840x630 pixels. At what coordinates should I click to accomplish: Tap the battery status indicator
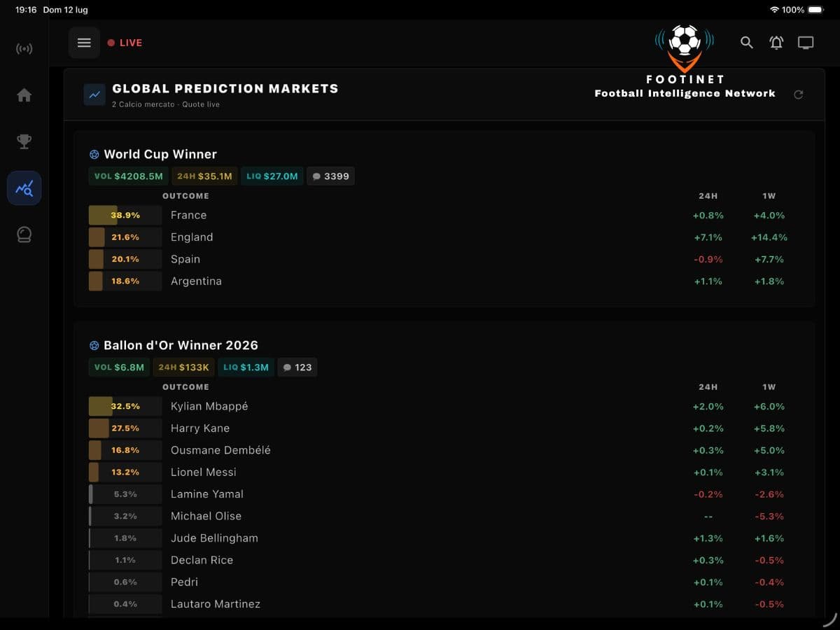(x=815, y=10)
